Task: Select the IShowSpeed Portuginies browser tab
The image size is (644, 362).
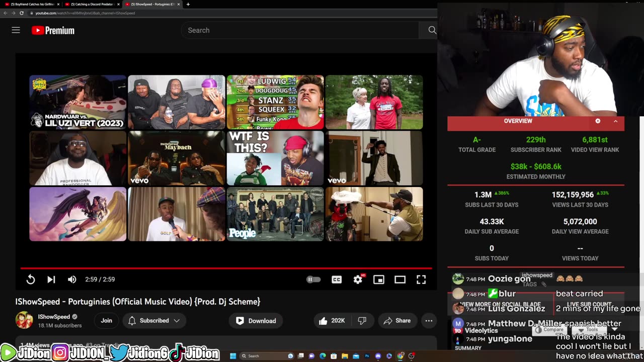Action: coord(152,4)
